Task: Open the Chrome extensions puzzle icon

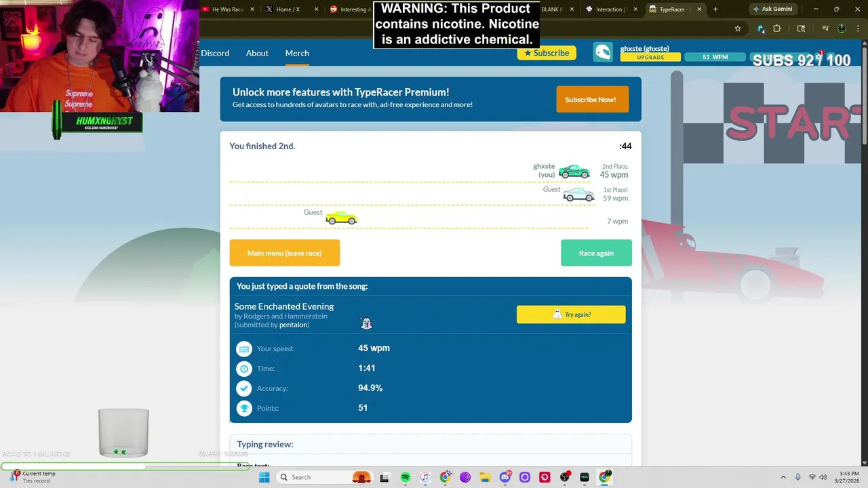Action: point(777,28)
